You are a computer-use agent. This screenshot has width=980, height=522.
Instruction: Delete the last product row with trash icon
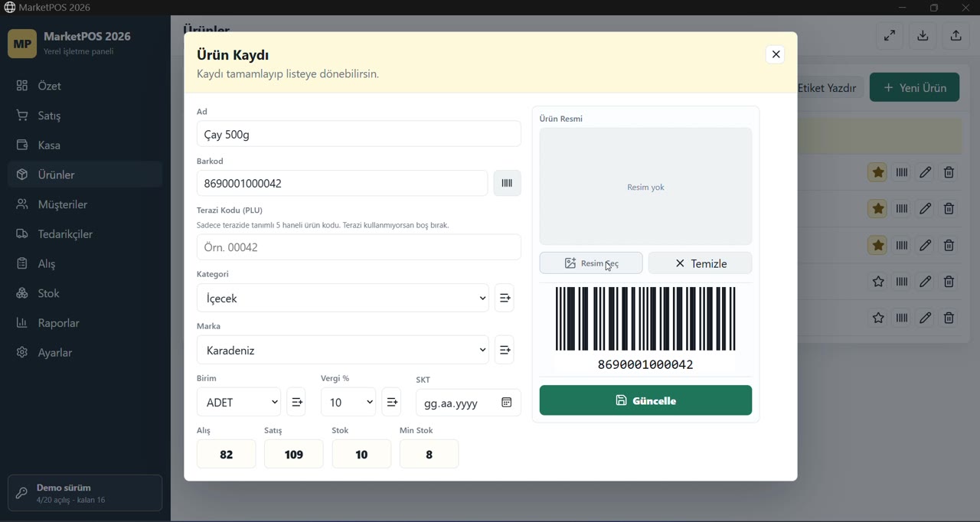[949, 318]
